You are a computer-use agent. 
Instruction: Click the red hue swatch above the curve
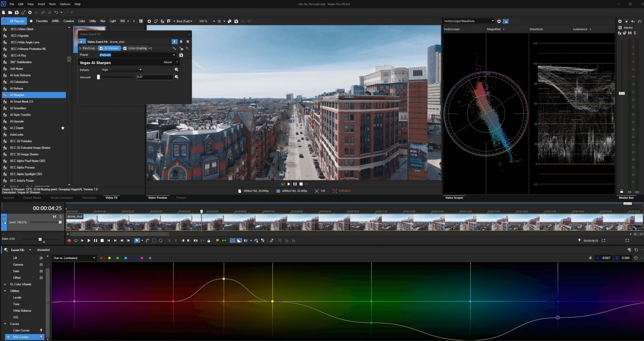(x=101, y=258)
